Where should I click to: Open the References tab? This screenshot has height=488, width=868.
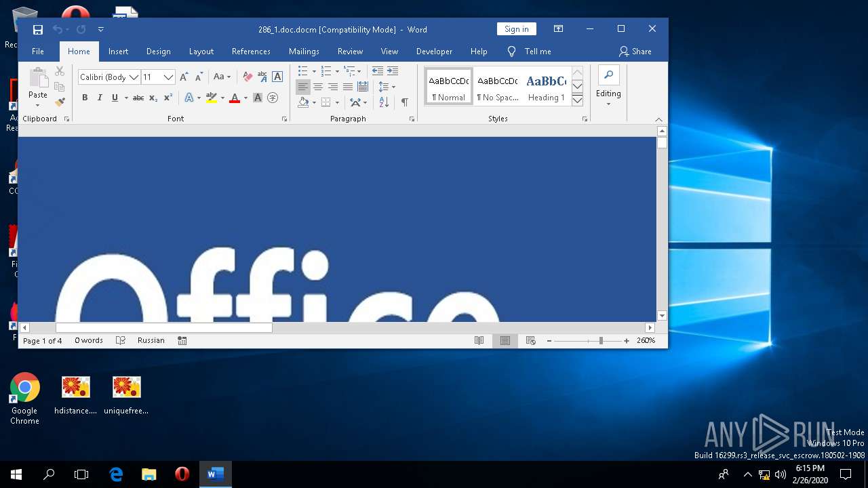point(251,52)
